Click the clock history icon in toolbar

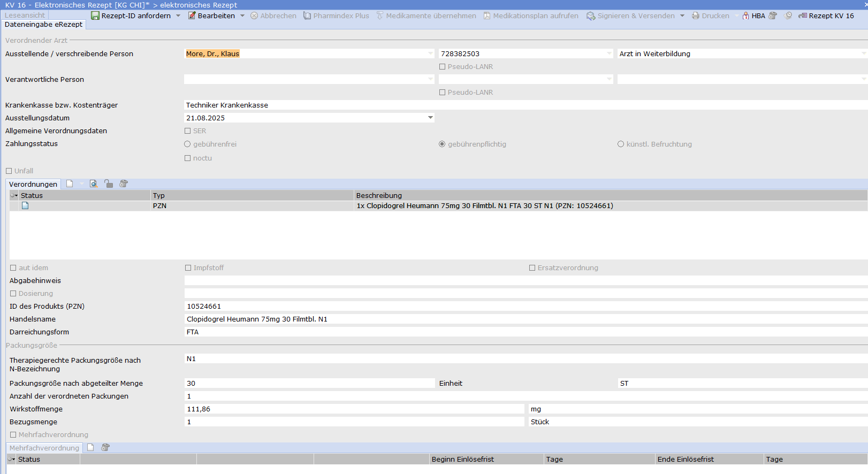(788, 16)
